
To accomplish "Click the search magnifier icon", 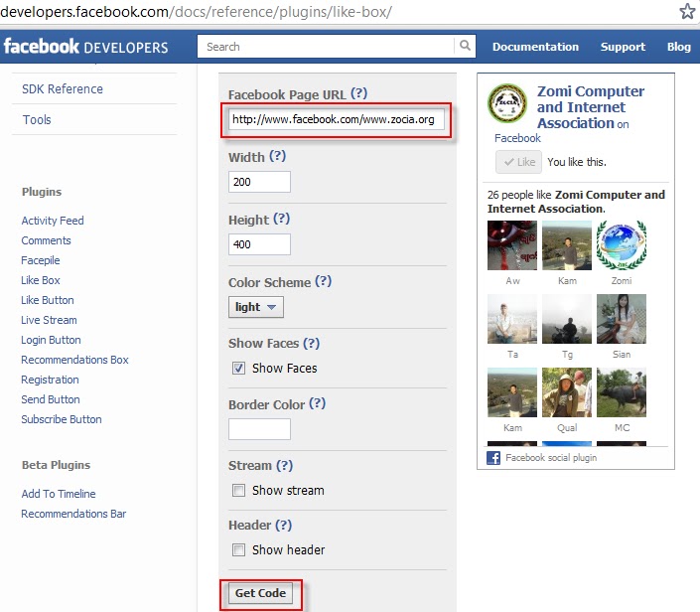I will (x=465, y=46).
